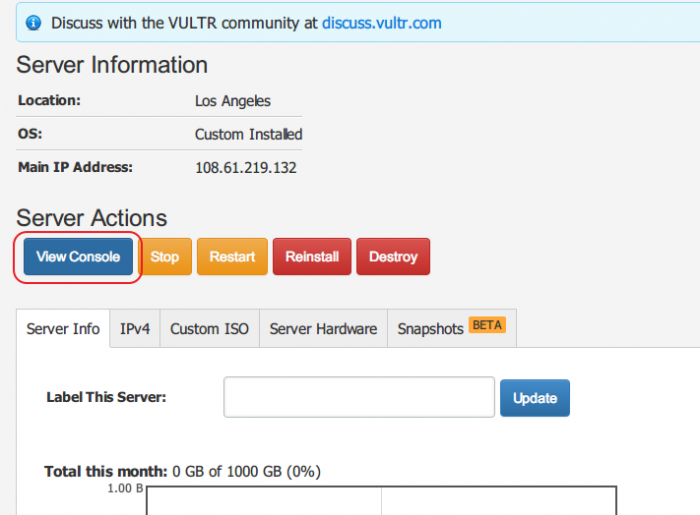
Task: Click the View Console button
Action: click(x=78, y=257)
